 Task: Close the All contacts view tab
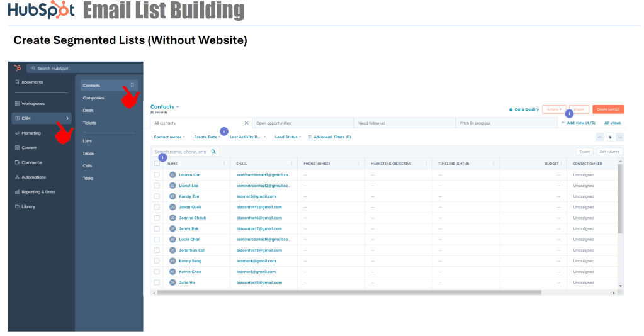[246, 123]
